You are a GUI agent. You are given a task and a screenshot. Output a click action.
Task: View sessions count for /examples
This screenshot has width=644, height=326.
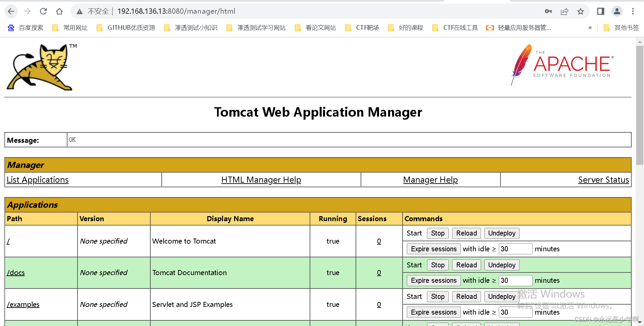point(379,305)
